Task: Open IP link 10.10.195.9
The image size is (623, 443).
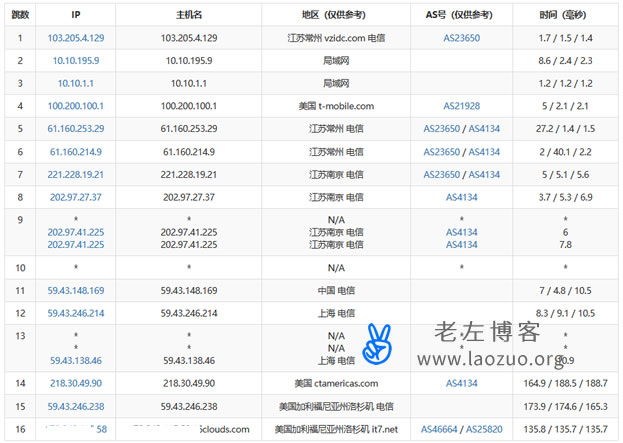Action: click(x=76, y=60)
